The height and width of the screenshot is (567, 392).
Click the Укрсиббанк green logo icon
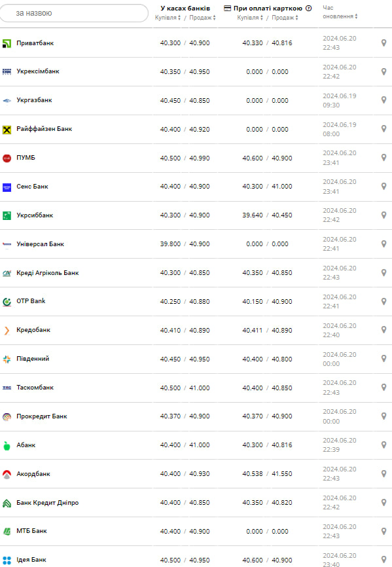pos(7,215)
